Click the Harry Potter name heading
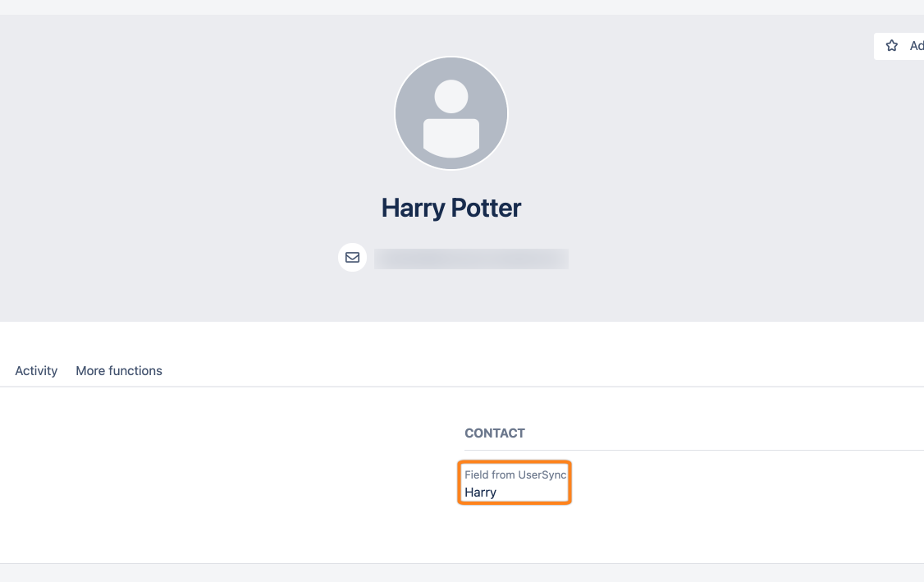The width and height of the screenshot is (924, 582). point(451,208)
